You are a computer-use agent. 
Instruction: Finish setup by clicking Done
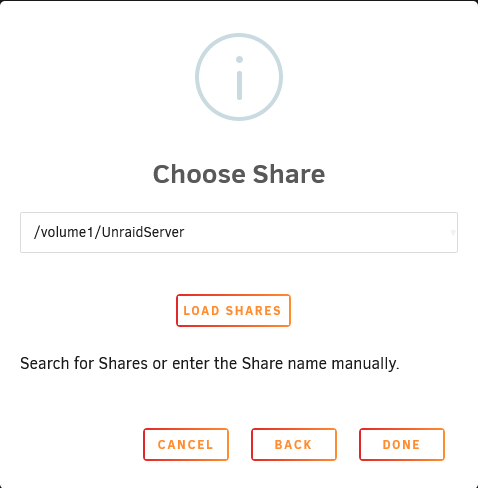(x=402, y=444)
